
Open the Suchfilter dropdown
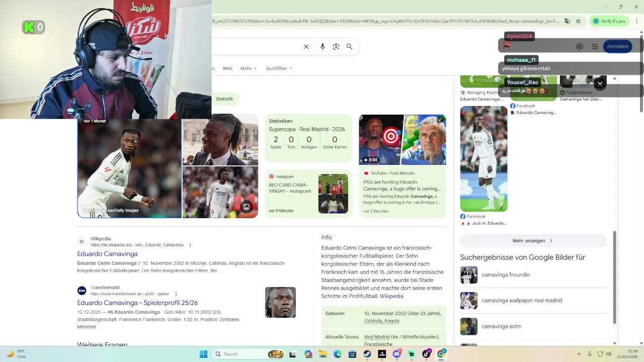[x=279, y=68]
